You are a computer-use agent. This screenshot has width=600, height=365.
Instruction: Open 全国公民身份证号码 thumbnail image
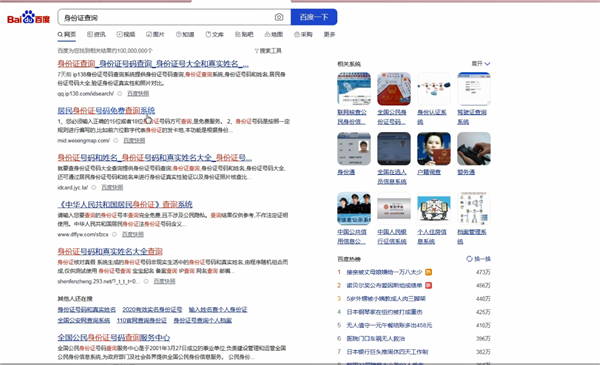[394, 89]
